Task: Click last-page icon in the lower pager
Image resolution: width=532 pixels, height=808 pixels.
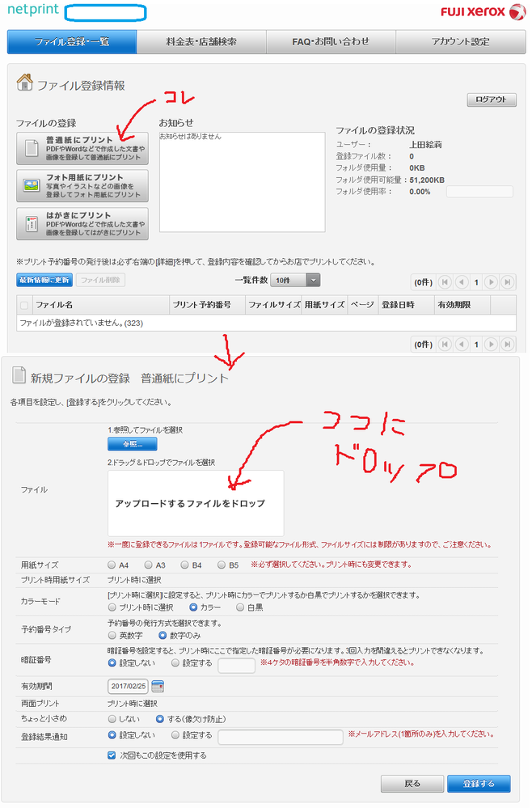Action: [x=507, y=345]
